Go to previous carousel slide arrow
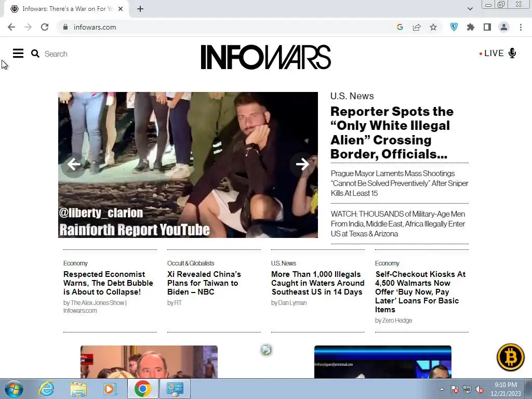The height and width of the screenshot is (399, 532). coord(74,165)
